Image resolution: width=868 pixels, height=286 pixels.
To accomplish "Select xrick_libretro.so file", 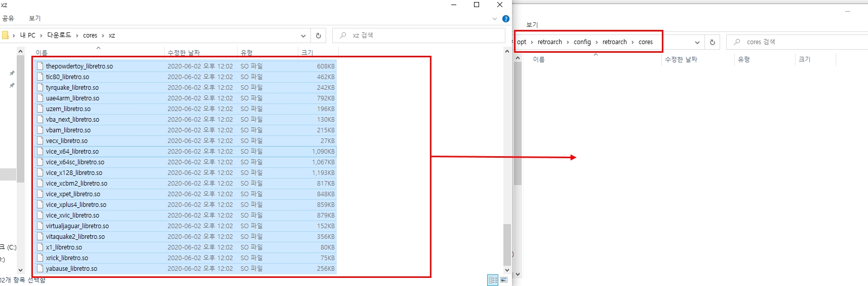I will click(x=185, y=258).
